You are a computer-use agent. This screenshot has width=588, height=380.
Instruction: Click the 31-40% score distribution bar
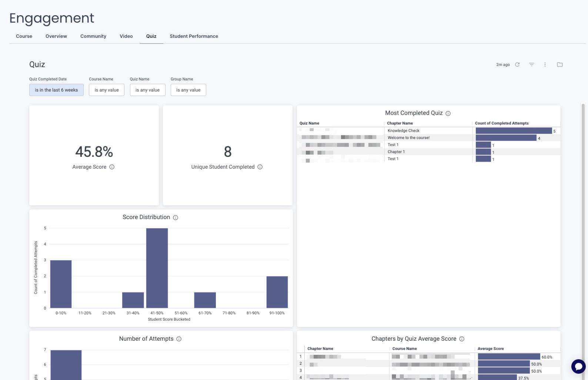click(x=133, y=300)
